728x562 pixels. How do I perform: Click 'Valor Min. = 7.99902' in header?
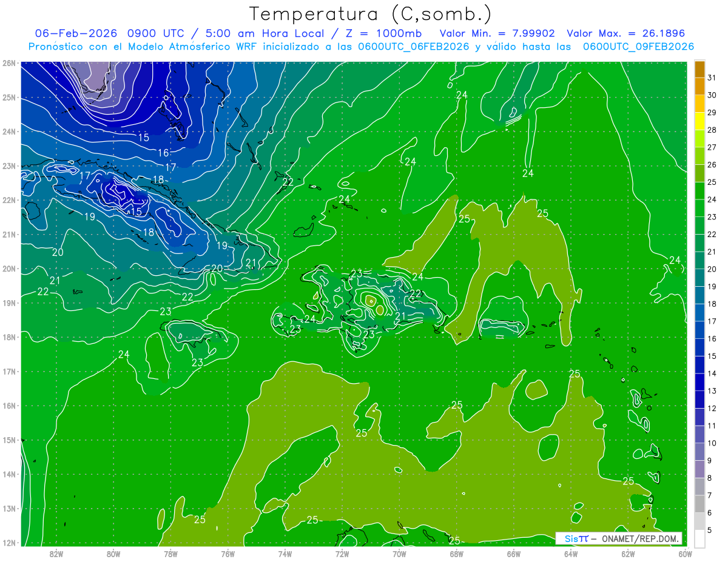(x=496, y=33)
